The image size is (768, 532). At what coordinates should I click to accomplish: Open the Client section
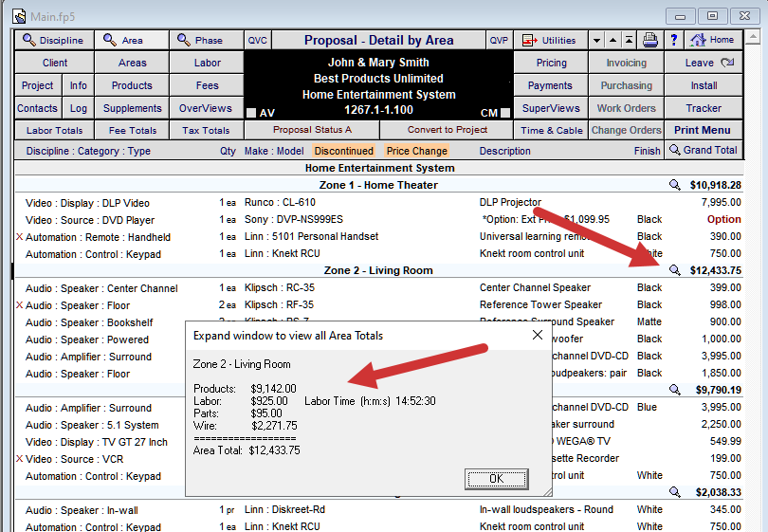[x=54, y=63]
